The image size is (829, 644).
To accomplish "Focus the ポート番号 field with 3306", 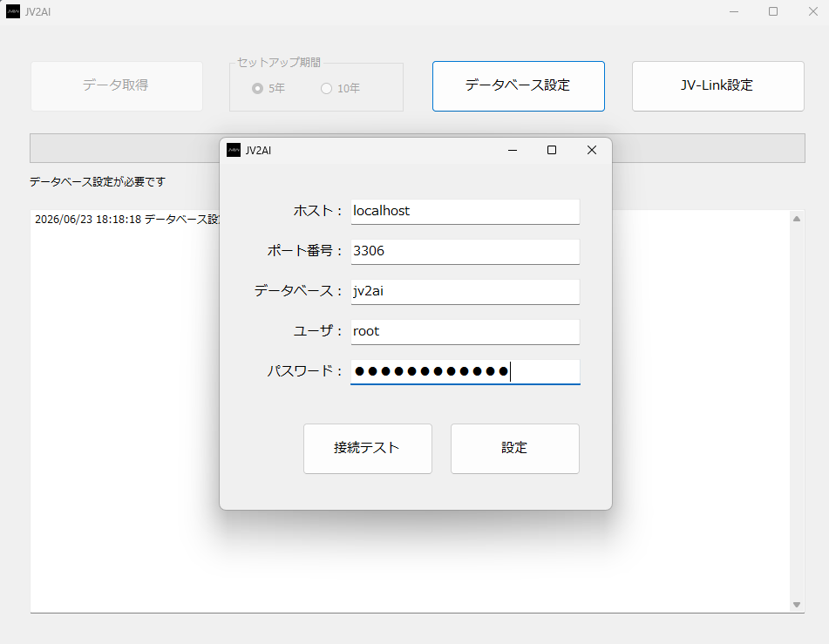I will tap(465, 252).
